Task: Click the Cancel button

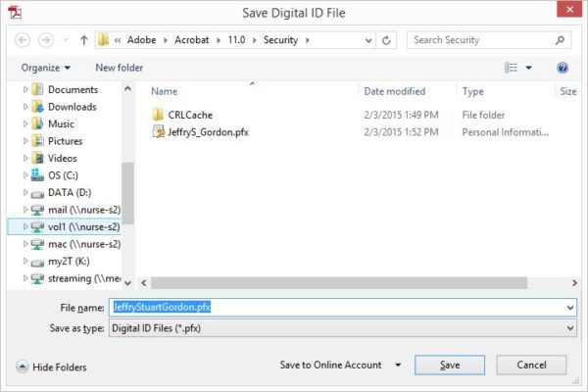Action: 532,365
